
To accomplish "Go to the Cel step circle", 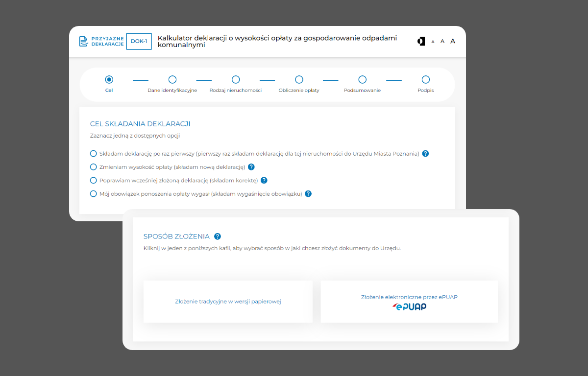I will coord(109,79).
